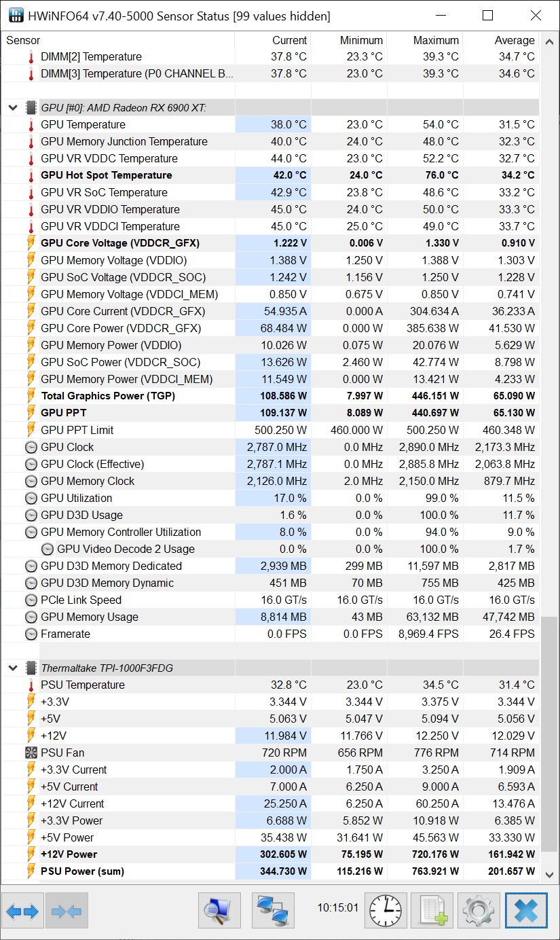Open sensor settings gear icon
The image size is (560, 940).
(x=479, y=911)
